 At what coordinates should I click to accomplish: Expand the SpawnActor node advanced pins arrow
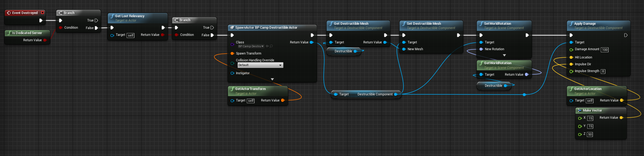[272, 79]
